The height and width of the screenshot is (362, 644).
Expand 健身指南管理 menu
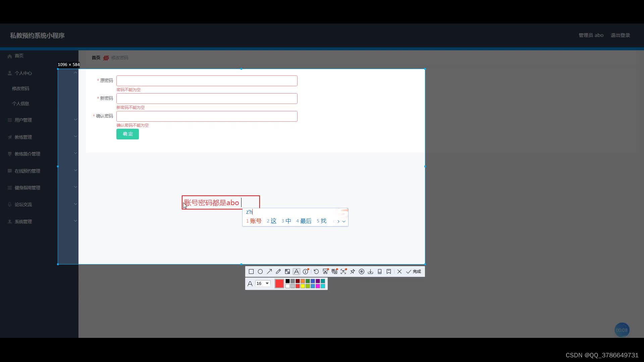(39, 188)
